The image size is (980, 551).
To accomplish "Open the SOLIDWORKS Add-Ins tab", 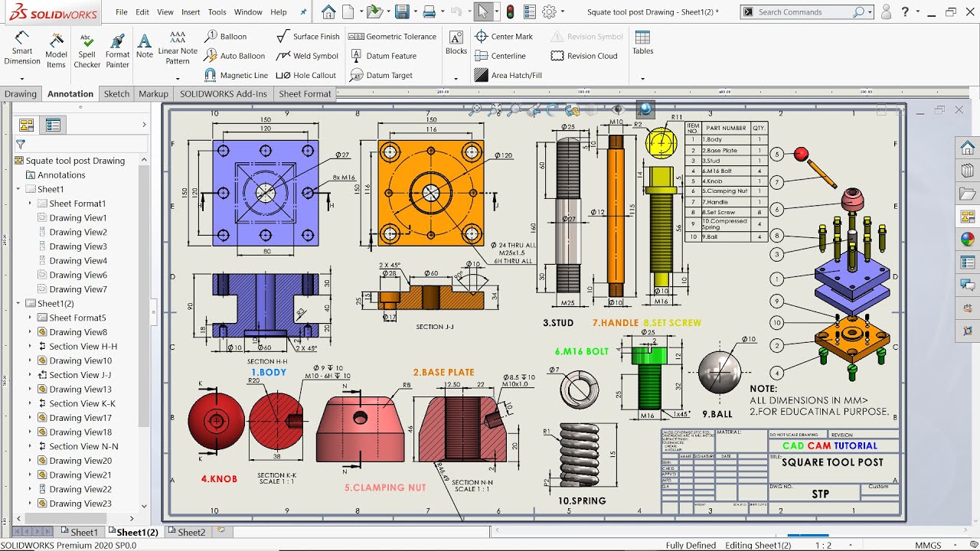I will point(224,93).
